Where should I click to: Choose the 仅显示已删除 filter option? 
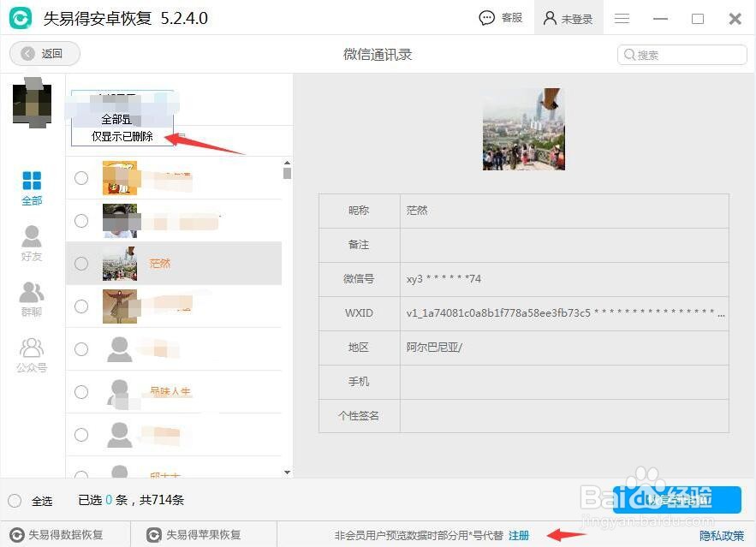point(122,136)
